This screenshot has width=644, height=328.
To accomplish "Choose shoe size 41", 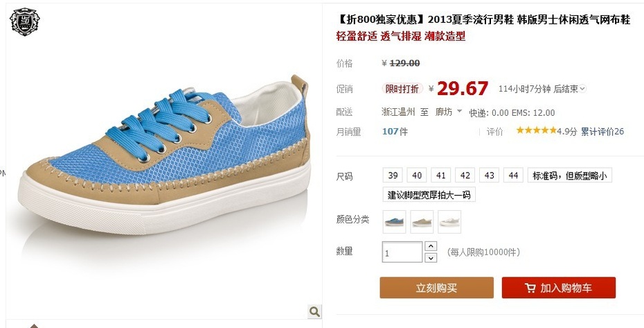I will pos(441,175).
